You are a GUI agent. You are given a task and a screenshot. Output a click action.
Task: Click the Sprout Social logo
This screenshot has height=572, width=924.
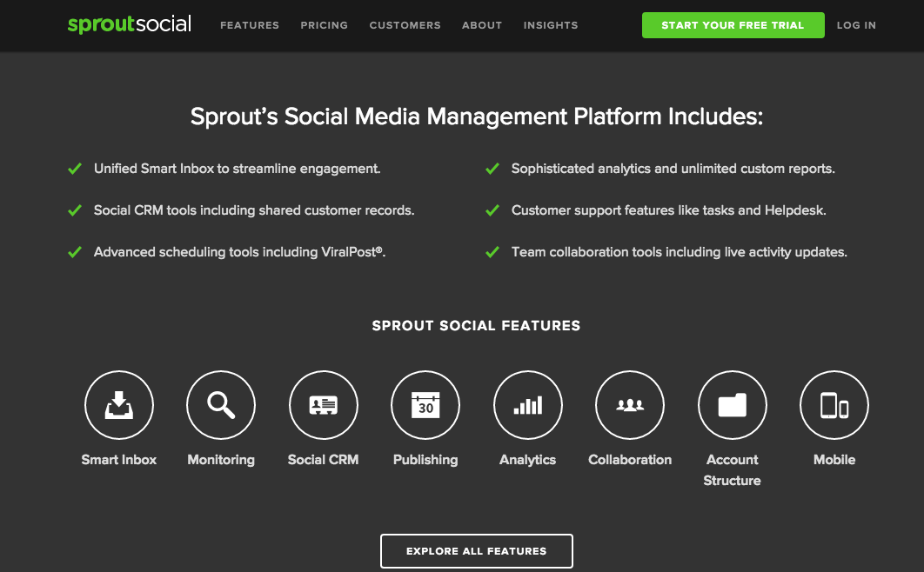pyautogui.click(x=129, y=24)
